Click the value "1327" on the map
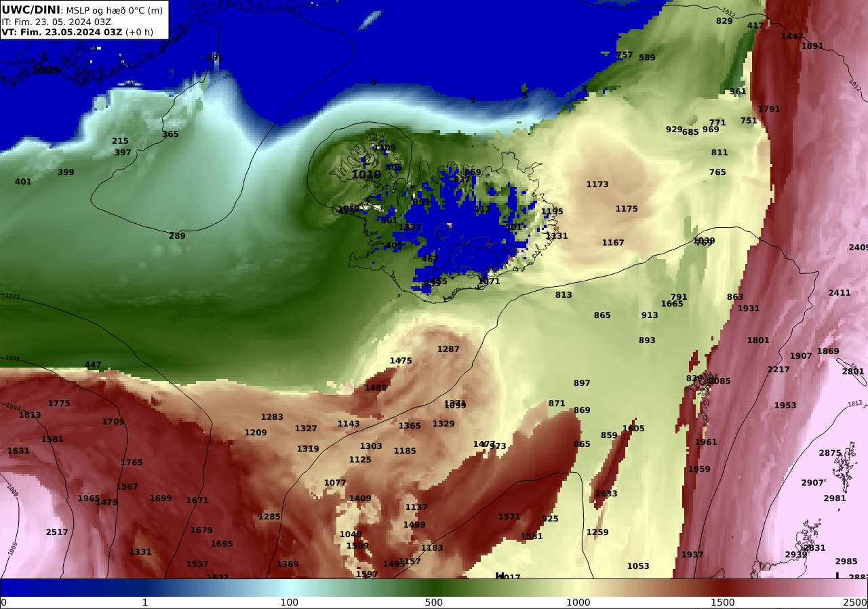The height and width of the screenshot is (609, 868). (306, 429)
